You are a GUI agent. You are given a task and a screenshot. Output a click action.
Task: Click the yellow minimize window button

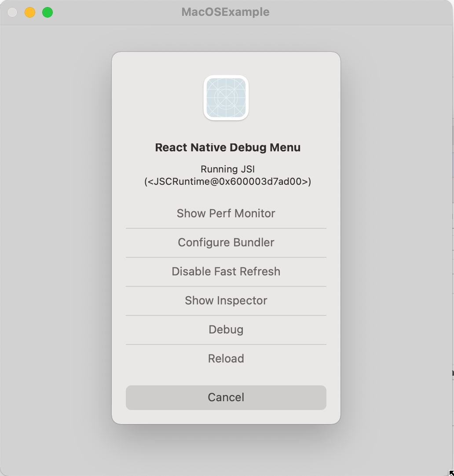tap(30, 12)
